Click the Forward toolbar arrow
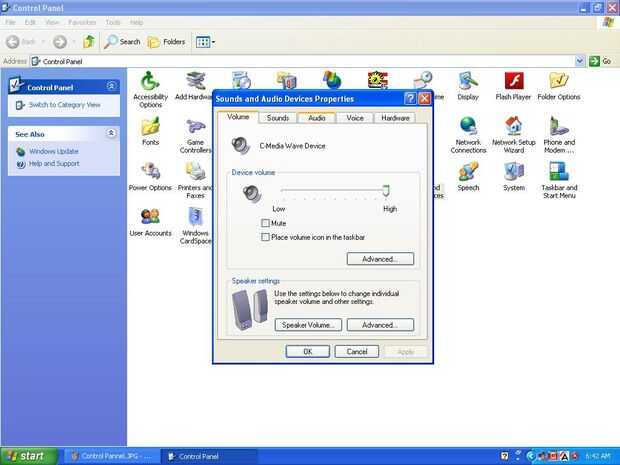Image resolution: width=620 pixels, height=465 pixels. (60, 42)
